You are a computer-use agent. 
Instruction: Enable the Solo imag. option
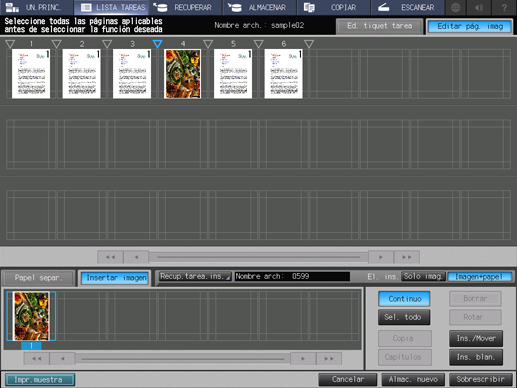click(423, 276)
